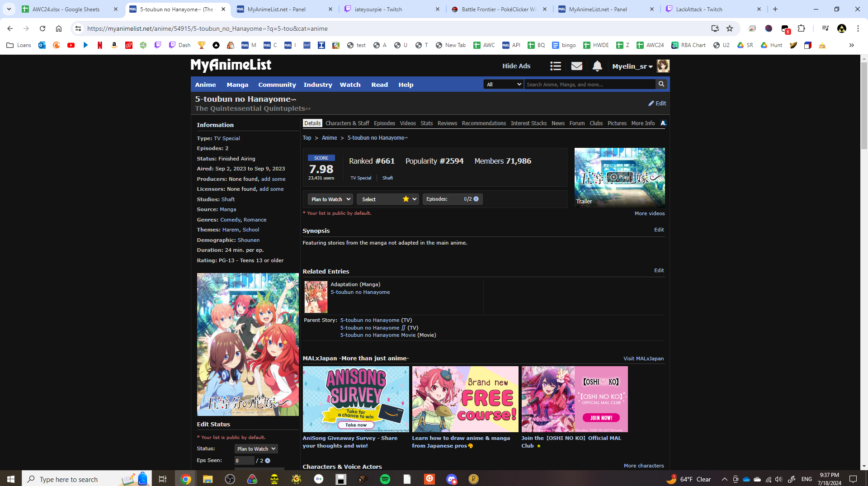This screenshot has height=486, width=868.
Task: Click the Search Anime, Manga input field
Action: 590,84
